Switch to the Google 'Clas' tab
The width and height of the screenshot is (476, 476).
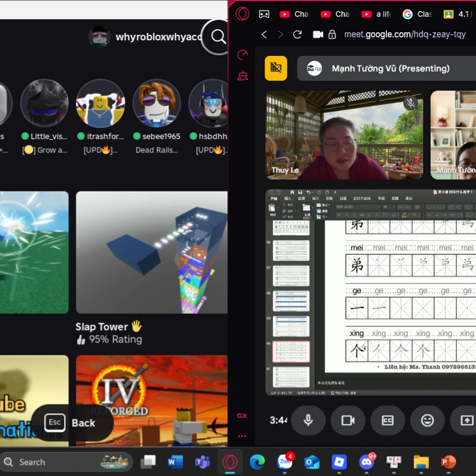(417, 14)
